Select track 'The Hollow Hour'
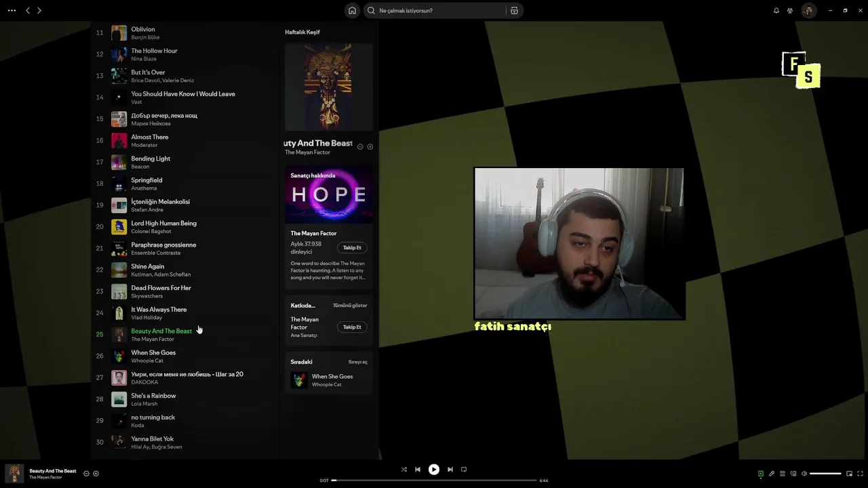The width and height of the screenshot is (868, 488). 184,54
